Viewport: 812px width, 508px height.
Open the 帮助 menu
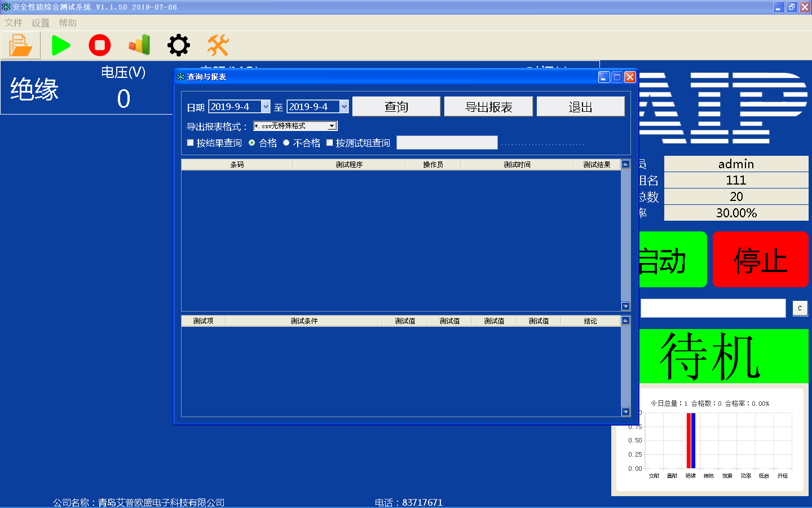[x=68, y=23]
